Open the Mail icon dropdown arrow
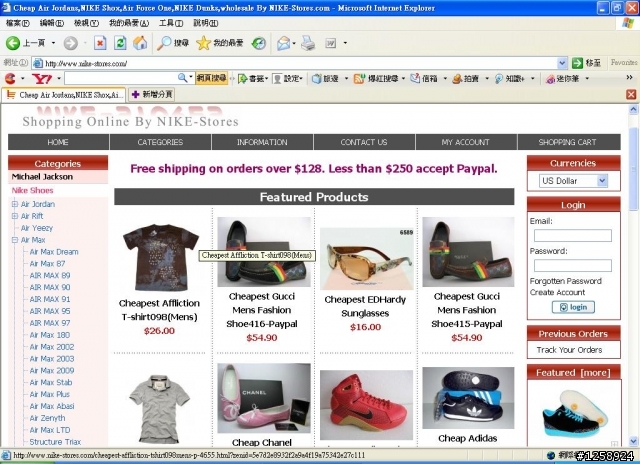Viewport: 640px width, 464px height. (294, 43)
